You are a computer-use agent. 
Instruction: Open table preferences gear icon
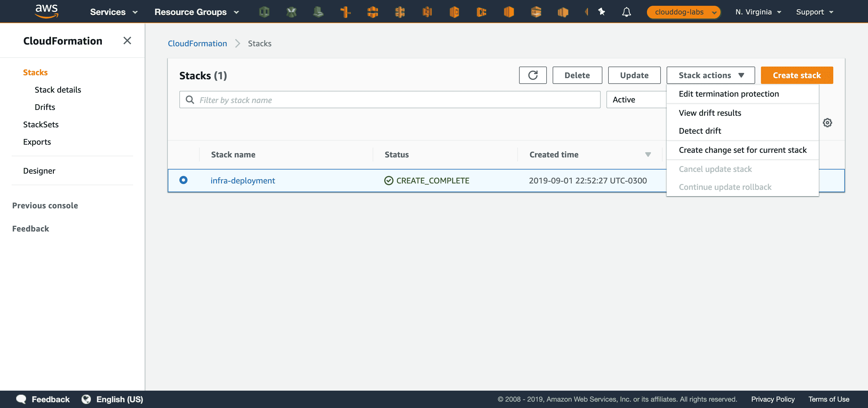(x=827, y=123)
